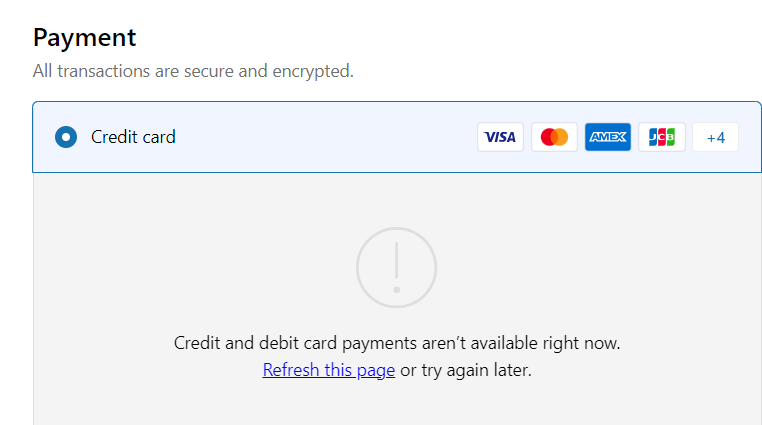Click the Refresh this page link
762x425 pixels.
329,370
